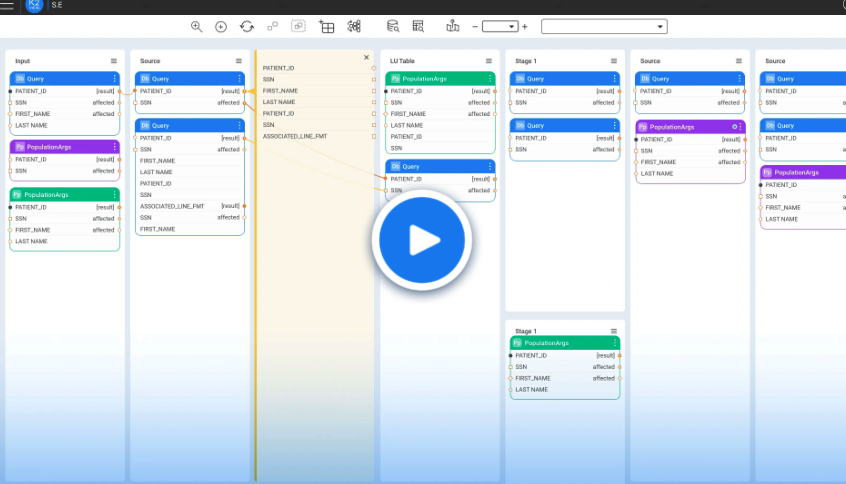Open options for Input stage Query actor
This screenshot has height=484, width=846.
114,78
